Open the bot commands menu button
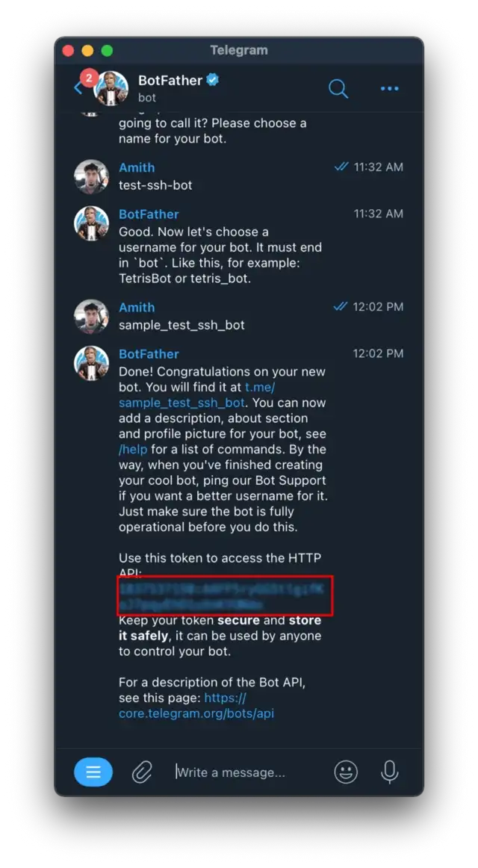 coord(93,772)
